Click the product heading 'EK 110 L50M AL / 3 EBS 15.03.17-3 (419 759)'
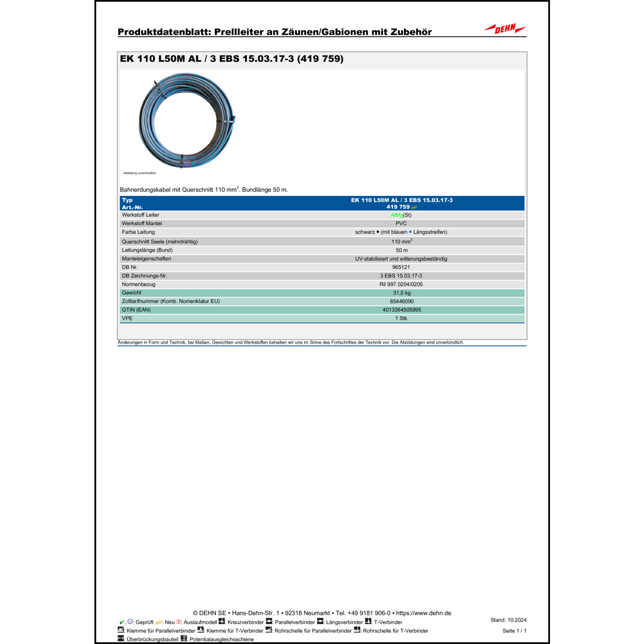This screenshot has height=644, width=644. point(232,59)
